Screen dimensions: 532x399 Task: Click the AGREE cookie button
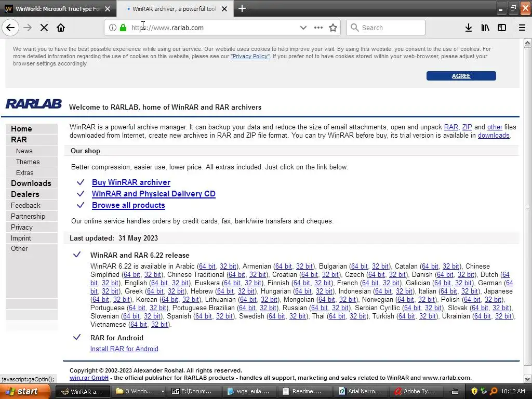pyautogui.click(x=461, y=76)
